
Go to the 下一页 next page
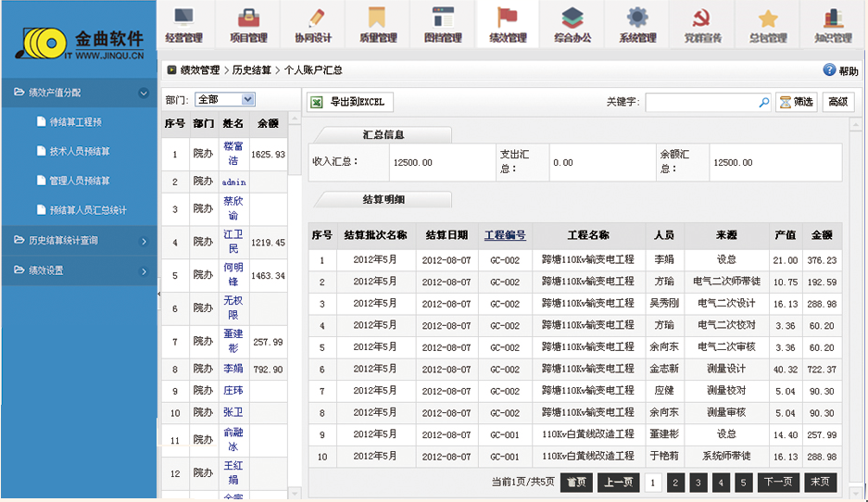(x=778, y=482)
